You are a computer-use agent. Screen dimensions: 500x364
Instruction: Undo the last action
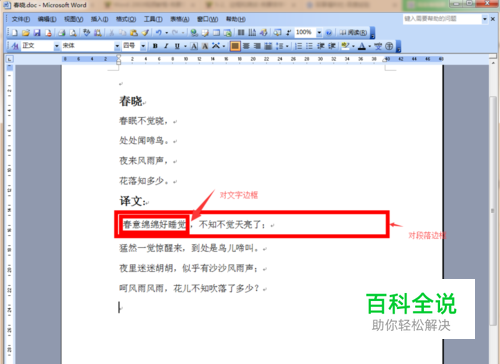[159, 33]
